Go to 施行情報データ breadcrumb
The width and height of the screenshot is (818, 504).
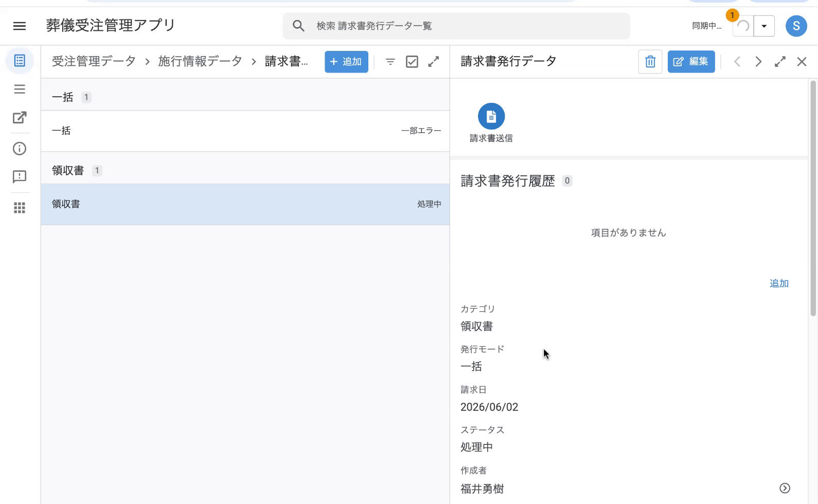200,61
